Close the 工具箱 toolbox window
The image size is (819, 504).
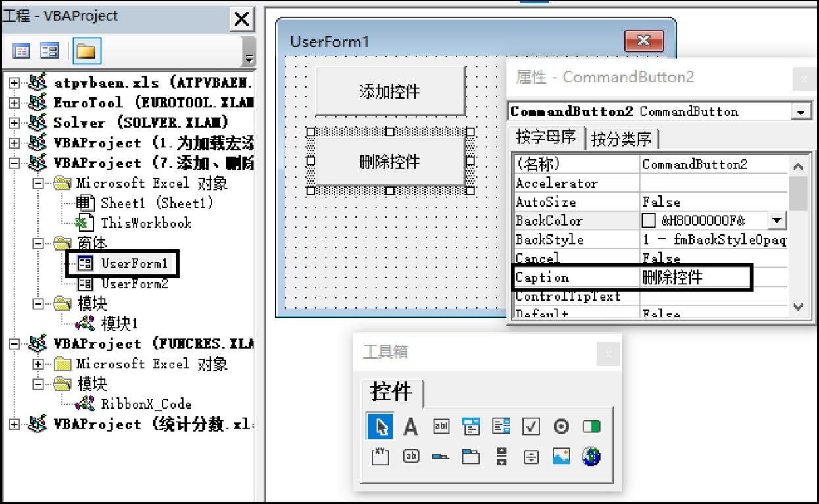(608, 354)
